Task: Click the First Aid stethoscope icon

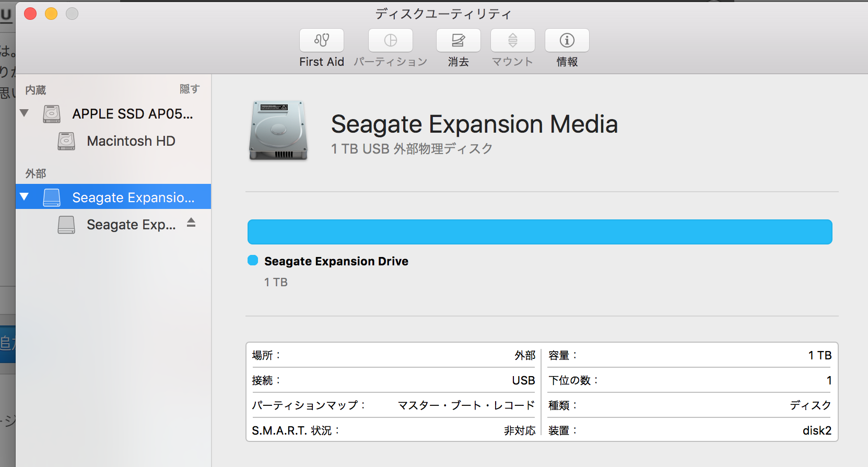Action: pos(321,40)
